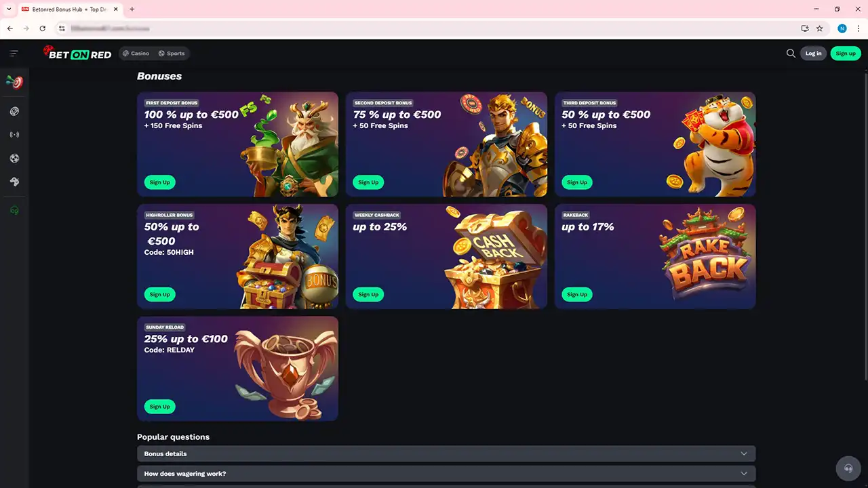Open the soccer ball sidebar icon
Screen dimensions: 868x488
(14, 159)
